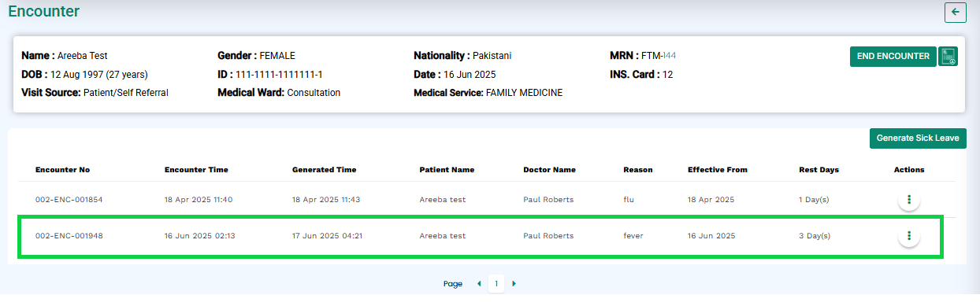Image resolution: width=980 pixels, height=306 pixels.
Task: Go to the previous page arrow
Action: 478,284
